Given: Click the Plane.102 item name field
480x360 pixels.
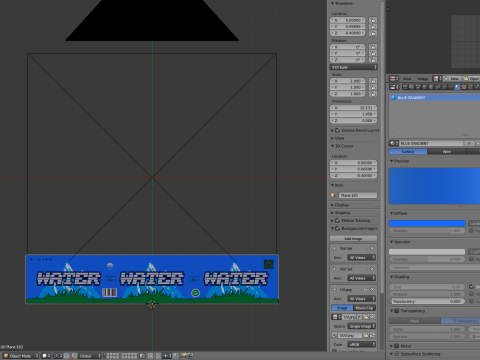Looking at the screenshot, I should [358, 196].
